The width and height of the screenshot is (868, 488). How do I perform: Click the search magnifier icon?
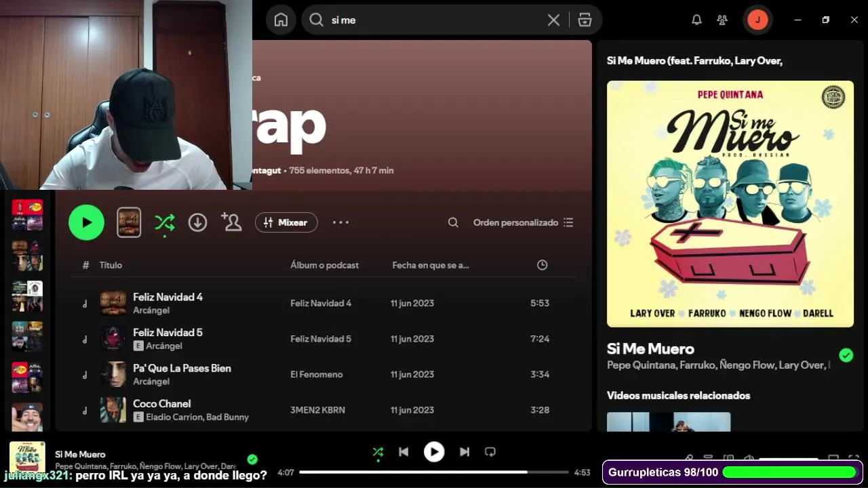[x=316, y=20]
